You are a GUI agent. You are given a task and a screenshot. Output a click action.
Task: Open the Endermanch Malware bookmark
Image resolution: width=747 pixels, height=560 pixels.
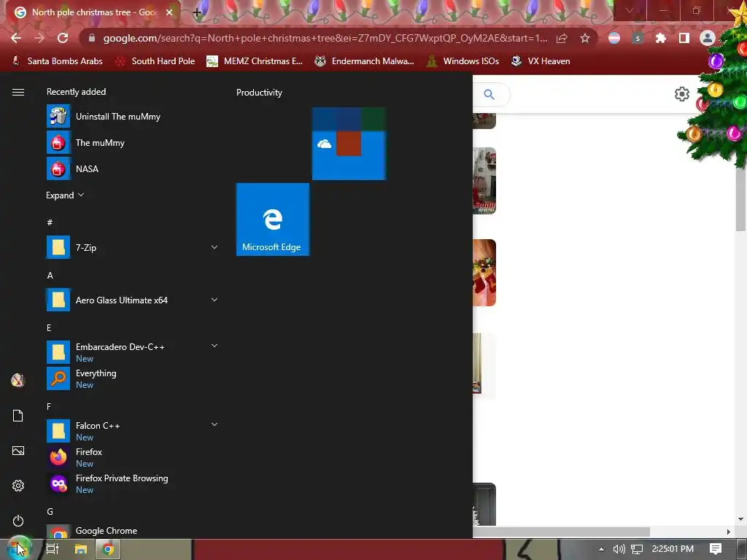(x=365, y=61)
